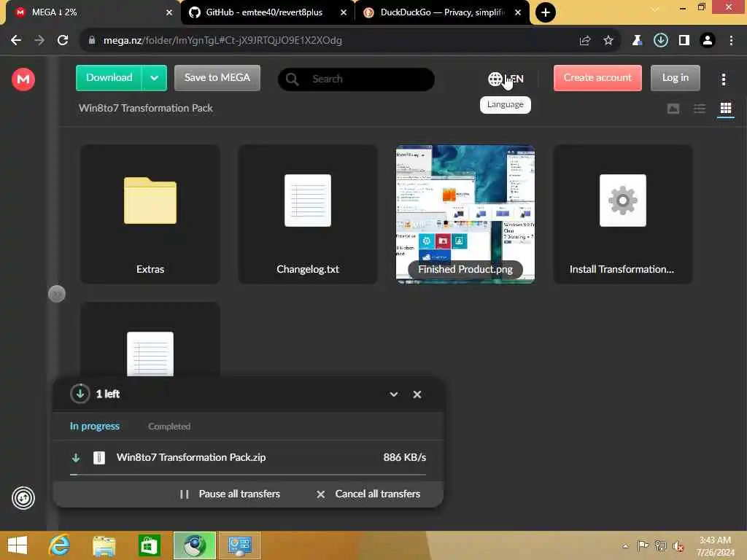Show hidden tray icons arrow
747x560 pixels.
pyautogui.click(x=625, y=546)
